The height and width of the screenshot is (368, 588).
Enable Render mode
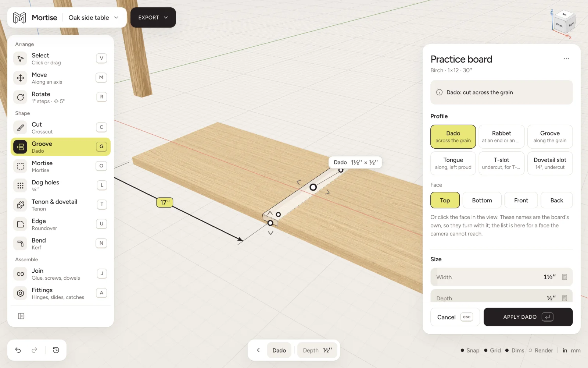[x=541, y=350]
